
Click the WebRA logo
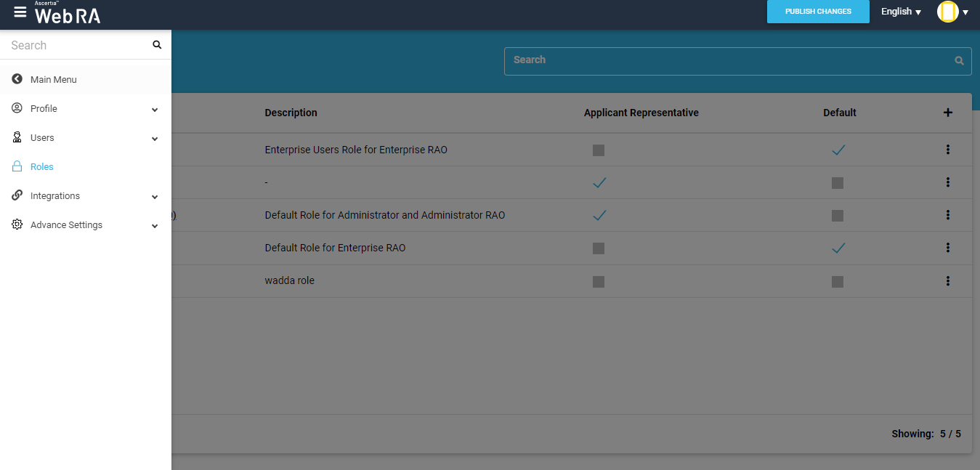pyautogui.click(x=68, y=13)
